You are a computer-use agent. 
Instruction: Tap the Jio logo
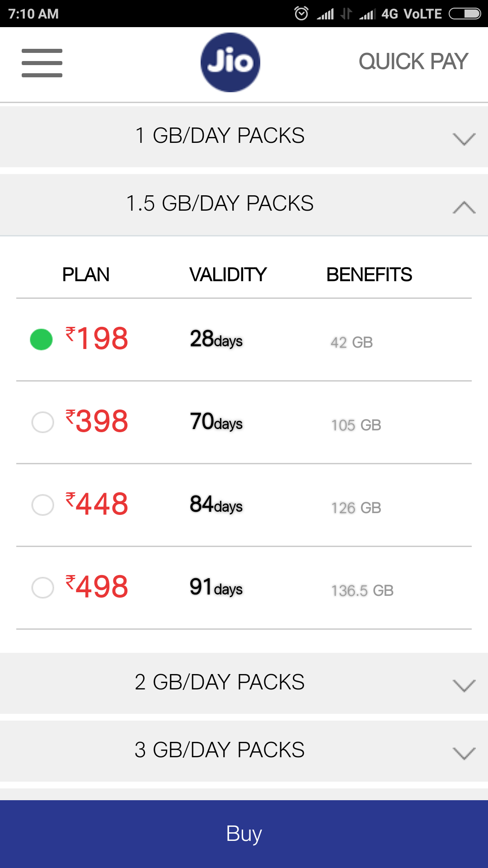[230, 62]
